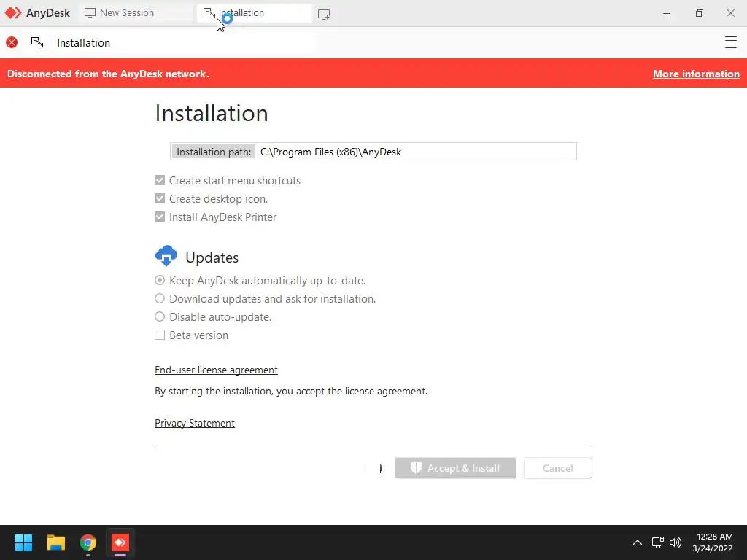
Task: Toggle Create start menu shortcuts checkbox
Action: click(160, 181)
